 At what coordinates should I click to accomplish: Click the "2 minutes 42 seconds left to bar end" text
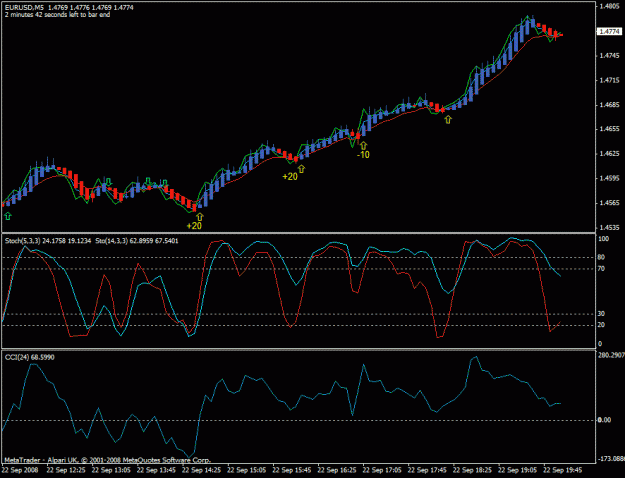click(57, 15)
